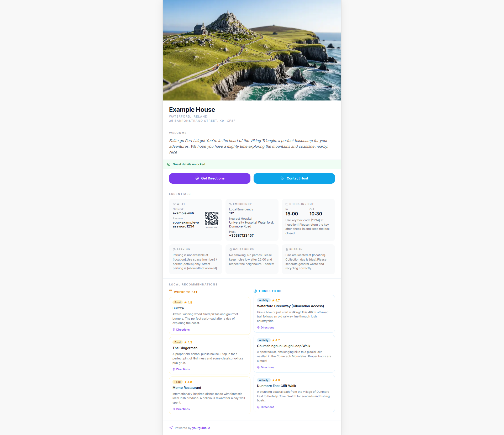The image size is (504, 435).
Task: Click the Get Directions button
Action: coord(209,178)
